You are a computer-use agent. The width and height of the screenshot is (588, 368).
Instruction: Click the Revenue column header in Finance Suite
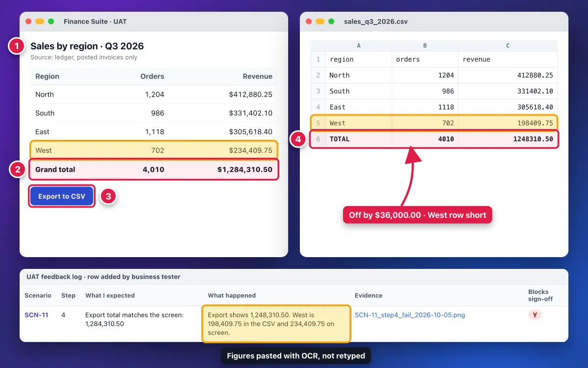[258, 77]
